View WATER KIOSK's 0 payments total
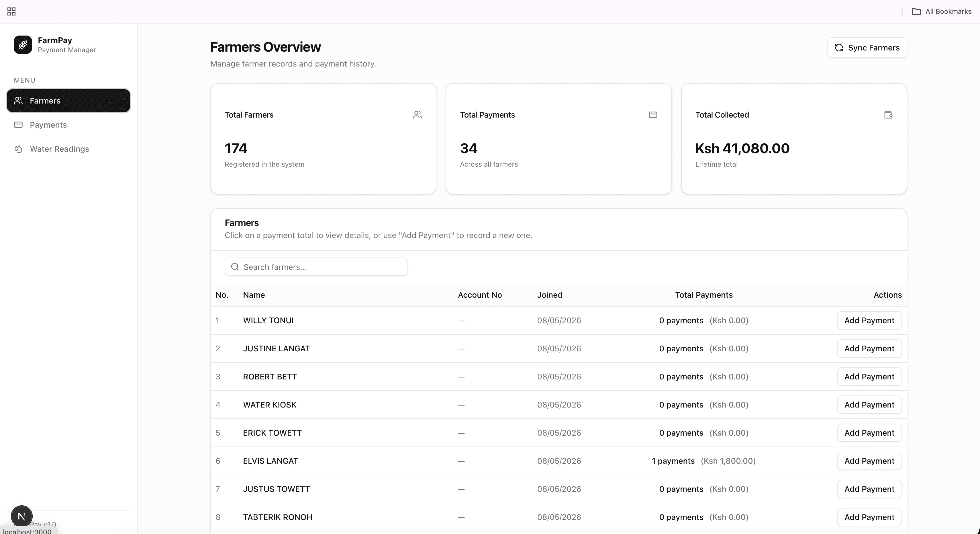Viewport: 980px width, 534px height. point(703,404)
